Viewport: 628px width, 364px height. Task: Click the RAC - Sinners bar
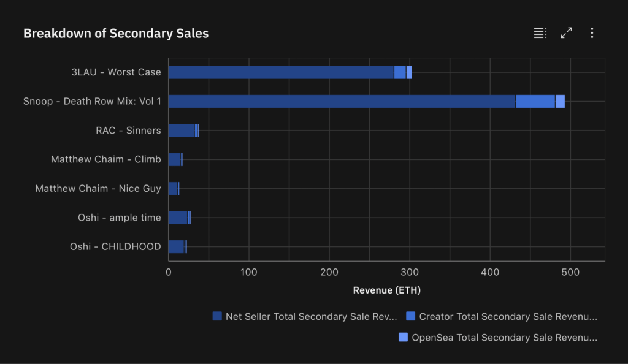pyautogui.click(x=181, y=131)
